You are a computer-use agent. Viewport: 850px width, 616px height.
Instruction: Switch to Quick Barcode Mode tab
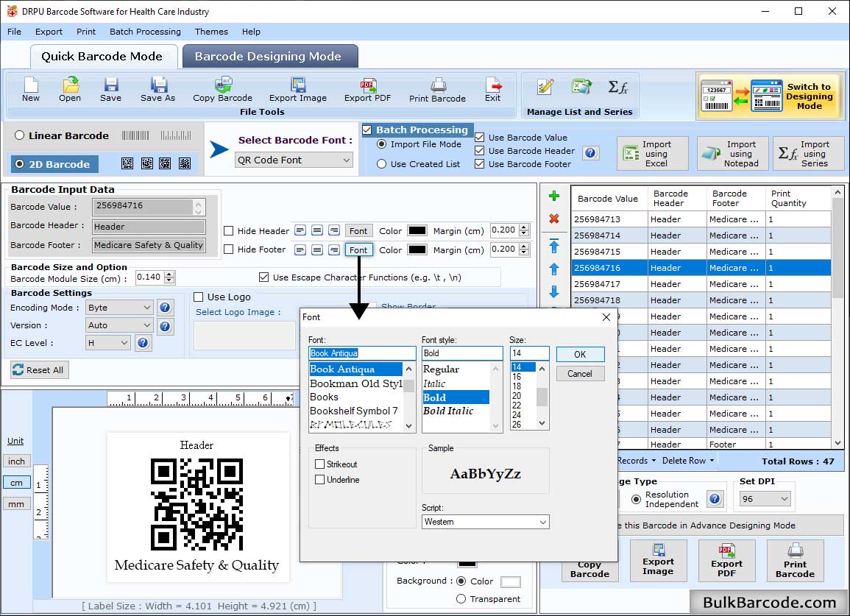pyautogui.click(x=103, y=57)
